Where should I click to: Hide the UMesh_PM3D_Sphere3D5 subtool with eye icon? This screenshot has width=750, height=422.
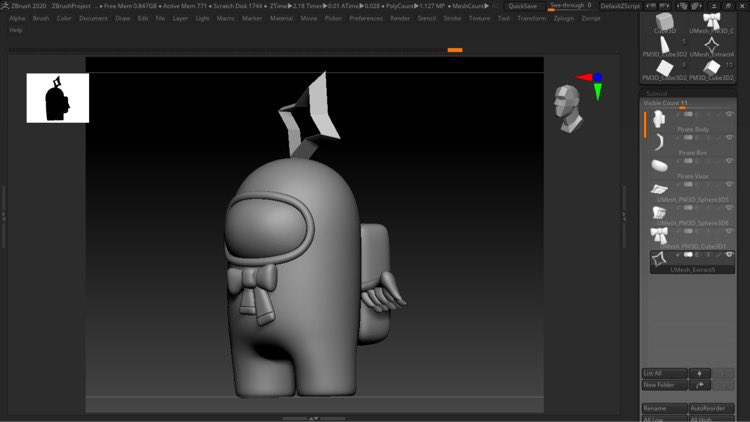729,185
